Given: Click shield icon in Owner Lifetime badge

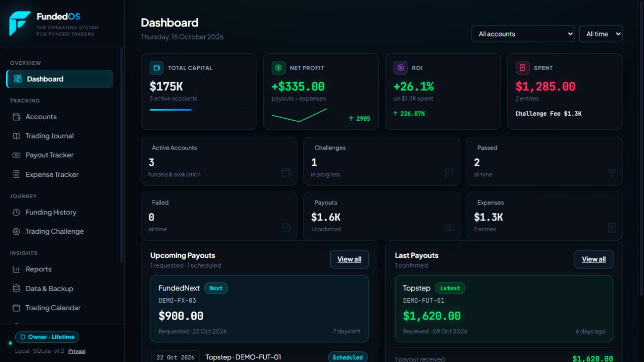Looking at the screenshot, I should tap(23, 337).
